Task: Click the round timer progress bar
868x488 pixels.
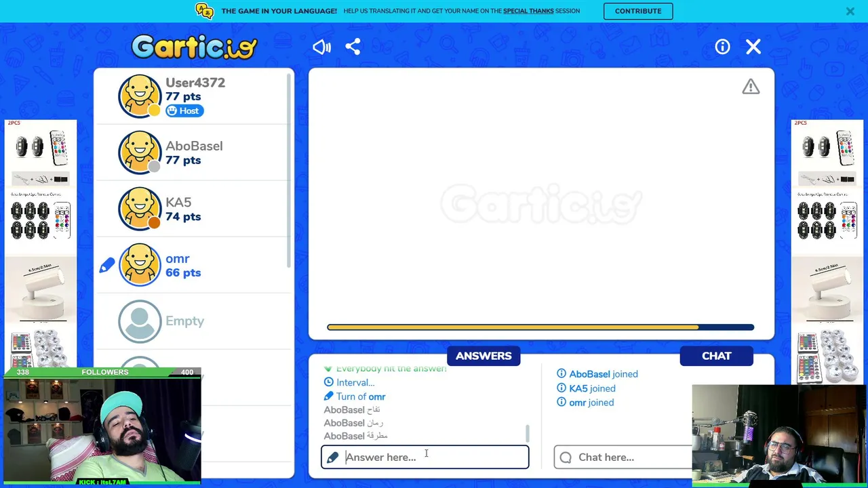Action: [x=540, y=327]
